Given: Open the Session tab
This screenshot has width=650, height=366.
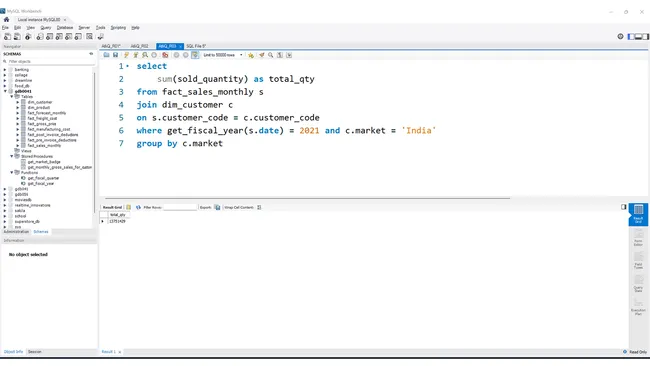Looking at the screenshot, I should [x=35, y=351].
